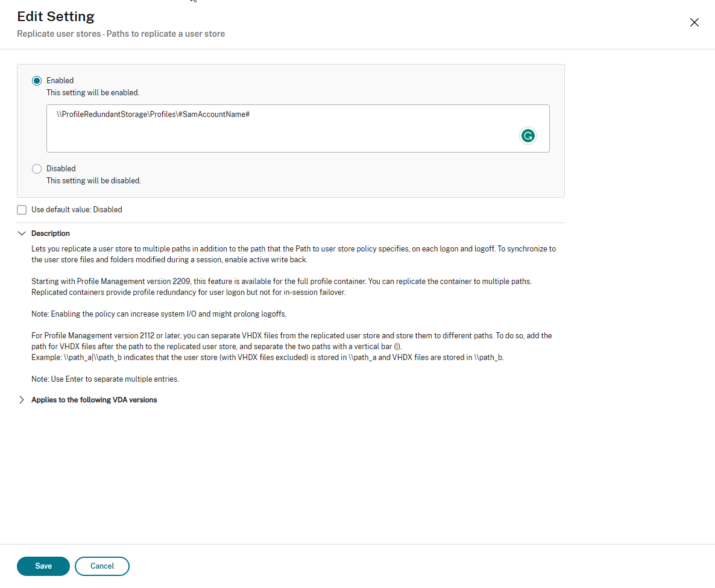Screen dimensions: 715x588
Task: Click the ProfileRedundantStorage path text
Action: 153,114
